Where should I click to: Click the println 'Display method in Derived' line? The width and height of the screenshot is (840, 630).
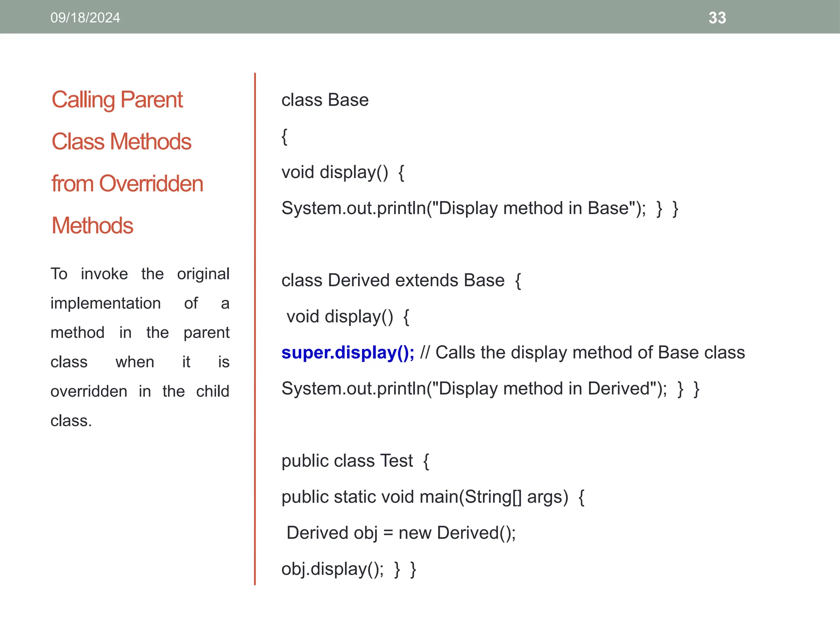491,389
